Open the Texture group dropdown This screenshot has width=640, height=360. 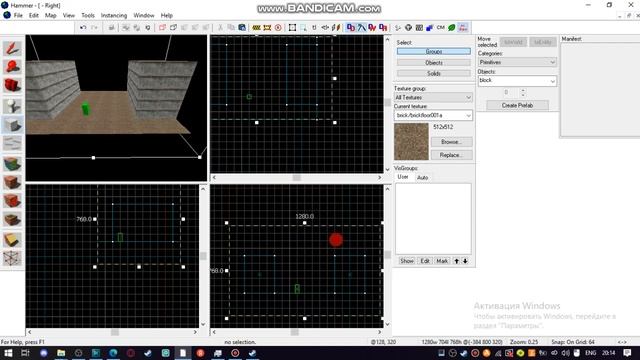433,98
